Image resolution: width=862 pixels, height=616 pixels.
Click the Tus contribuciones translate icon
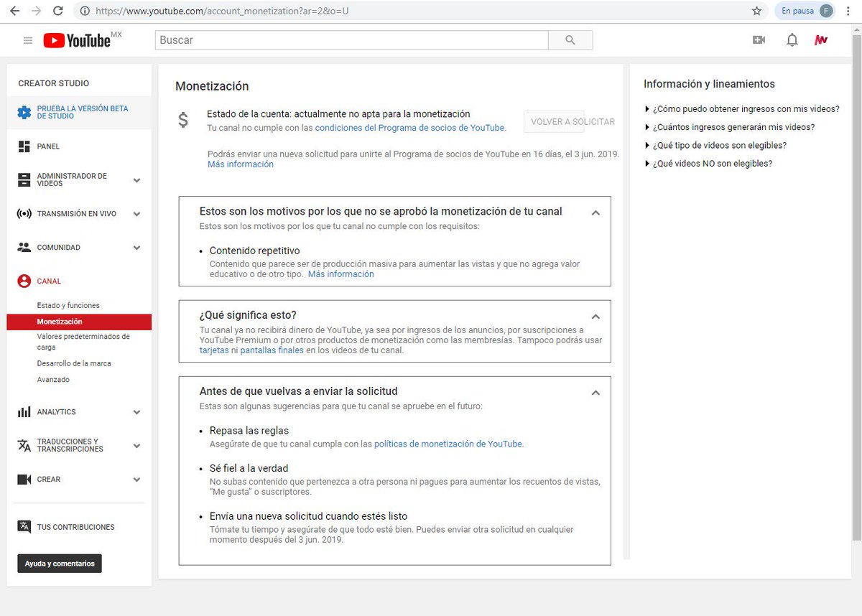24,527
